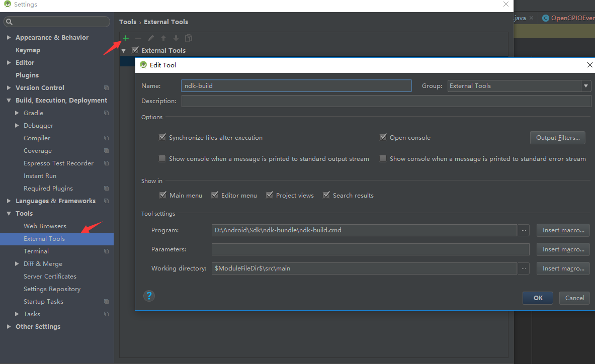This screenshot has height=364, width=595.
Task: Move tool down with the down arrow
Action: [x=176, y=38]
